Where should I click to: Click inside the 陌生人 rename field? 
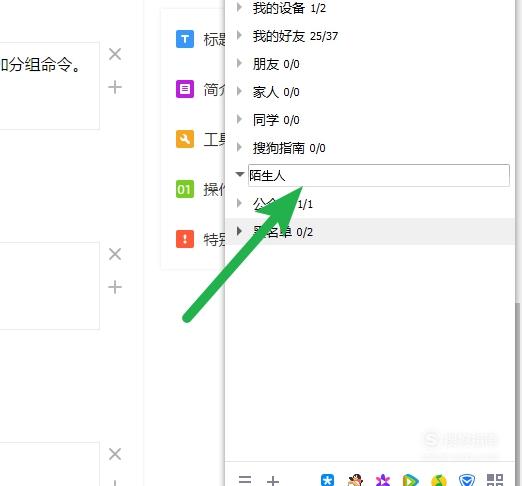379,175
